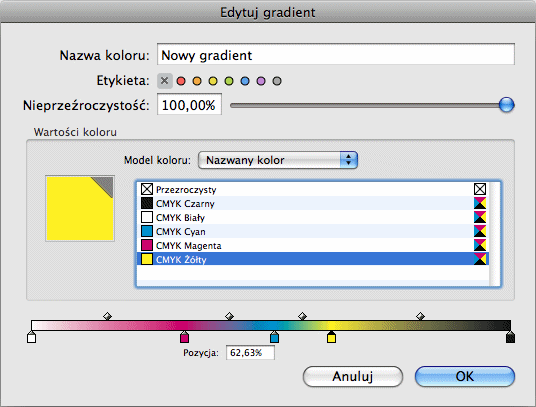Confirm with the OK button
536x407 pixels.
[465, 377]
